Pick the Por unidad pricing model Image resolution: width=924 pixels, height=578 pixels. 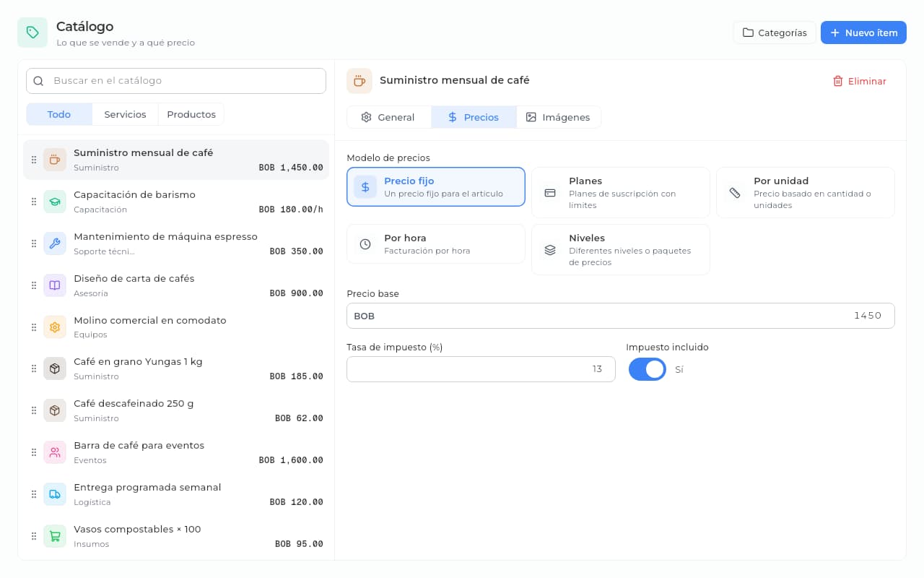pos(806,192)
